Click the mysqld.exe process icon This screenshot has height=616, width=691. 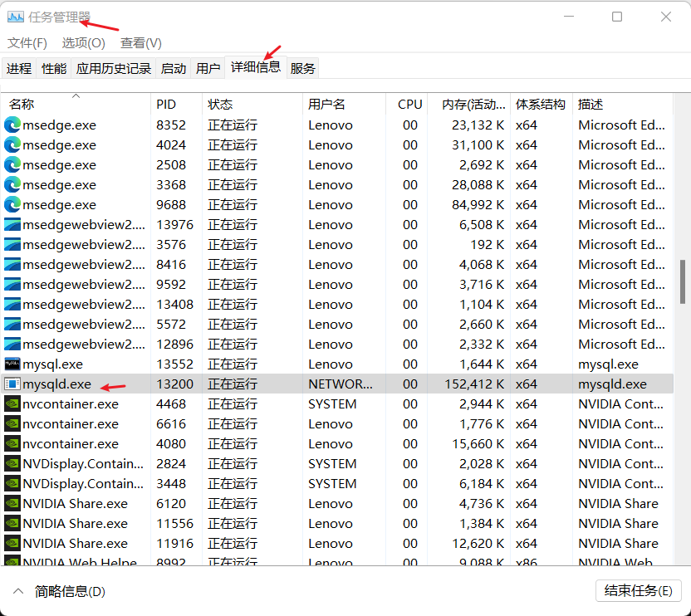pyautogui.click(x=12, y=384)
